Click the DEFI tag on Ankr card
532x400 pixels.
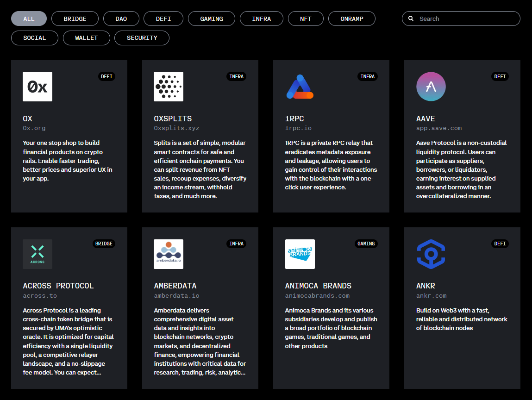tap(500, 244)
